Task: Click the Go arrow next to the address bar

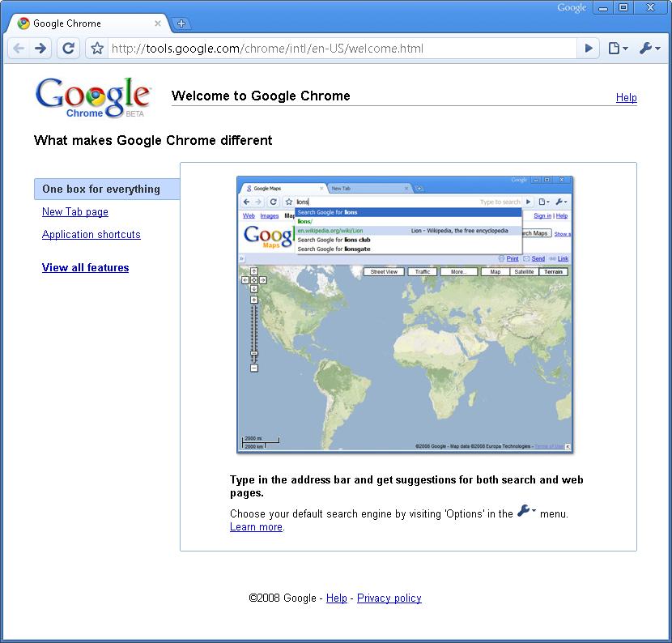Action: [x=588, y=48]
